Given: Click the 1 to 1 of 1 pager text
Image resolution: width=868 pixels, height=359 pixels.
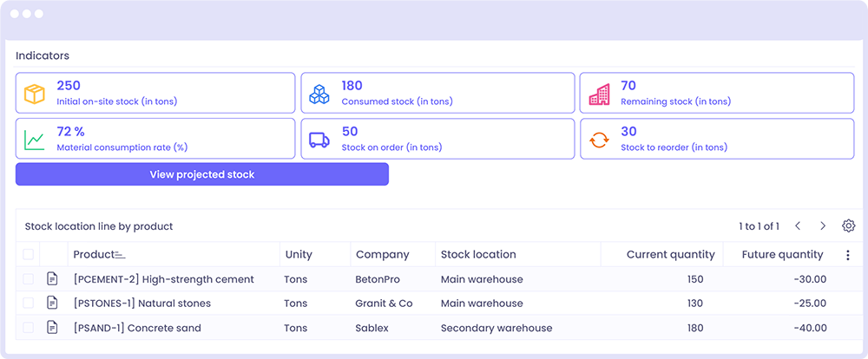Looking at the screenshot, I should (759, 225).
